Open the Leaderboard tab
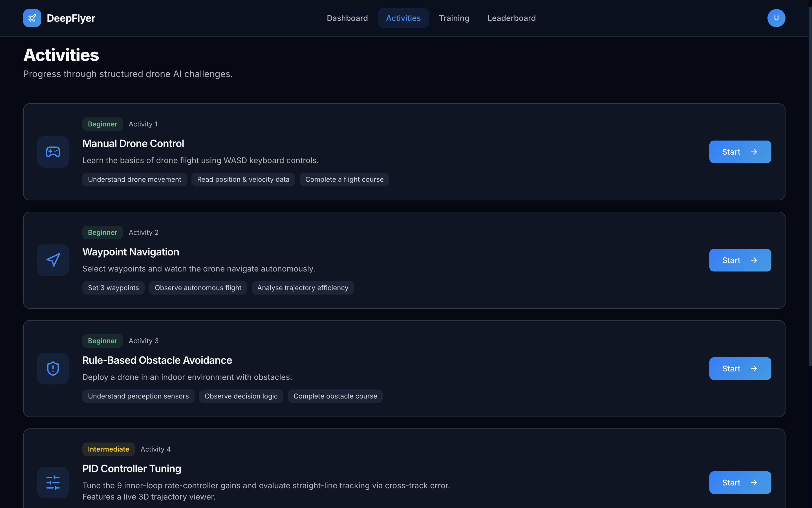Screen dimensions: 812x508 pyautogui.click(x=511, y=18)
